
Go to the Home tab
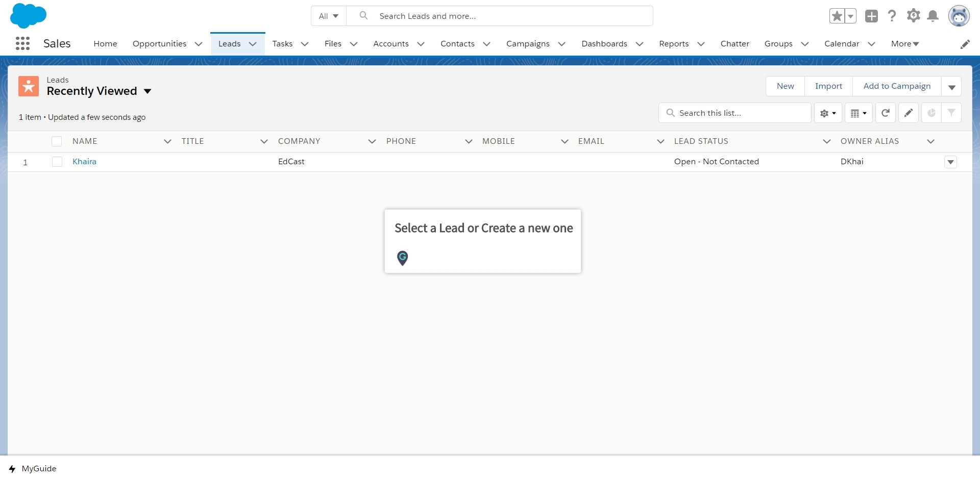(x=105, y=44)
